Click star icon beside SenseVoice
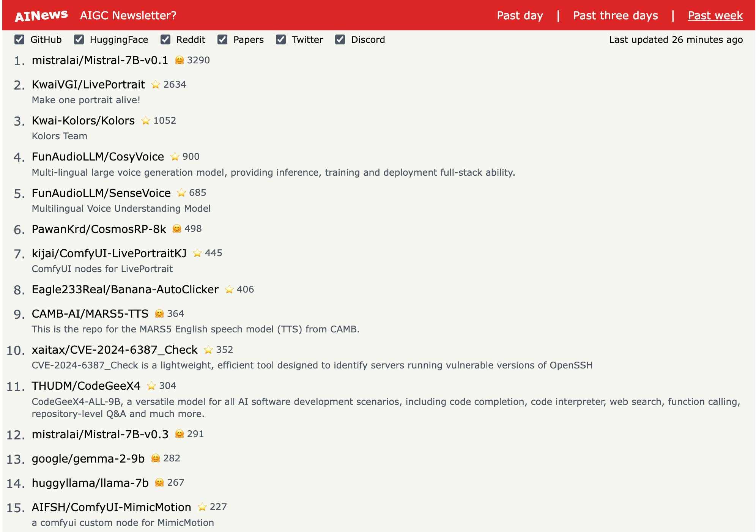Viewport: 756px width, 532px height. pyautogui.click(x=182, y=193)
